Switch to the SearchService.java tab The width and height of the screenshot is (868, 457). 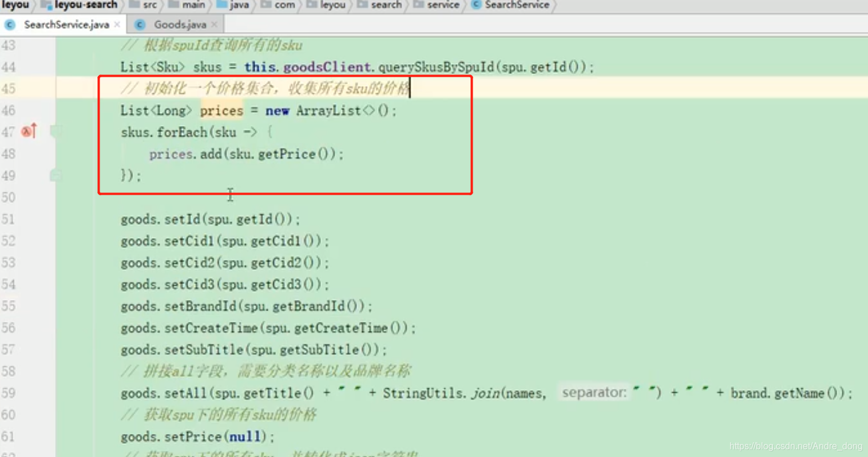click(66, 25)
